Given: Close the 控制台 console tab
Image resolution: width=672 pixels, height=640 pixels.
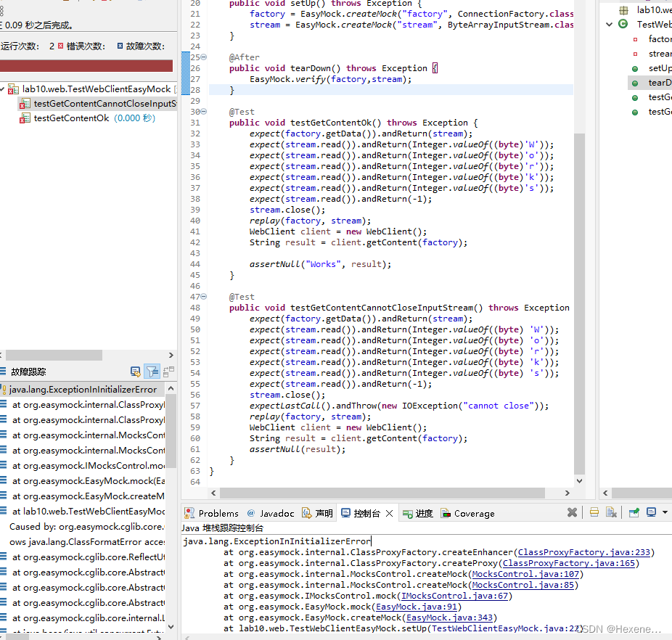Looking at the screenshot, I should tap(389, 513).
